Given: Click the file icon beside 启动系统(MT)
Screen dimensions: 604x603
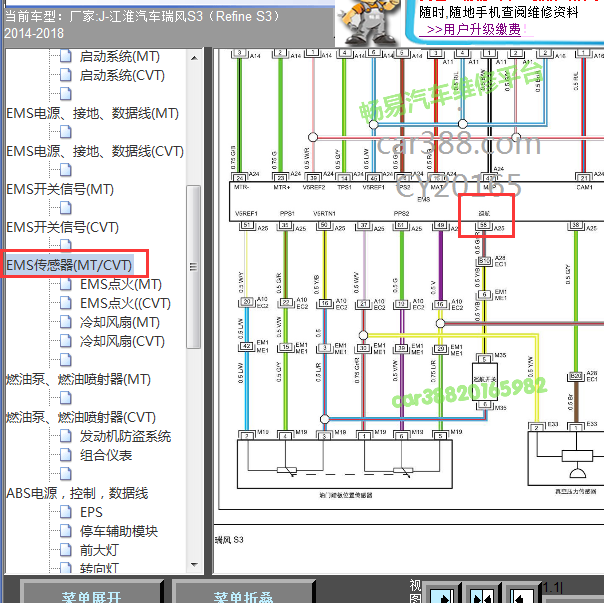Looking at the screenshot, I should coord(66,56).
